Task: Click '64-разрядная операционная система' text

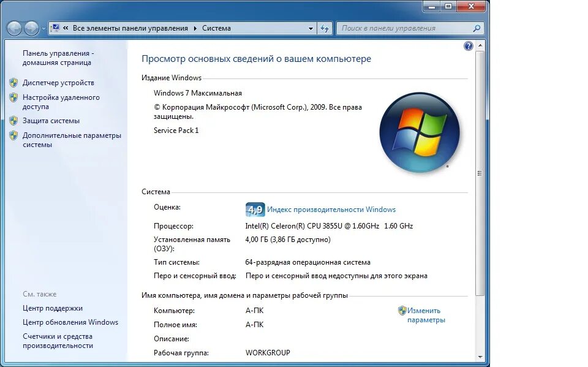Action: [307, 262]
